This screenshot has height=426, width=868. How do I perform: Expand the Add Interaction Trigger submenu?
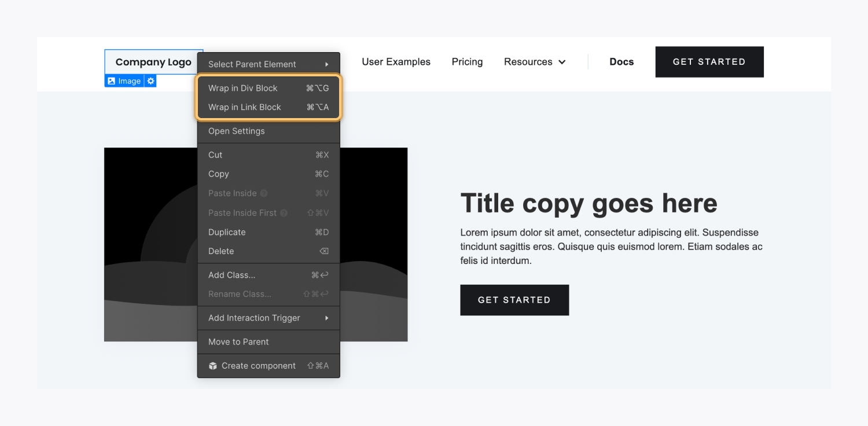pyautogui.click(x=268, y=318)
